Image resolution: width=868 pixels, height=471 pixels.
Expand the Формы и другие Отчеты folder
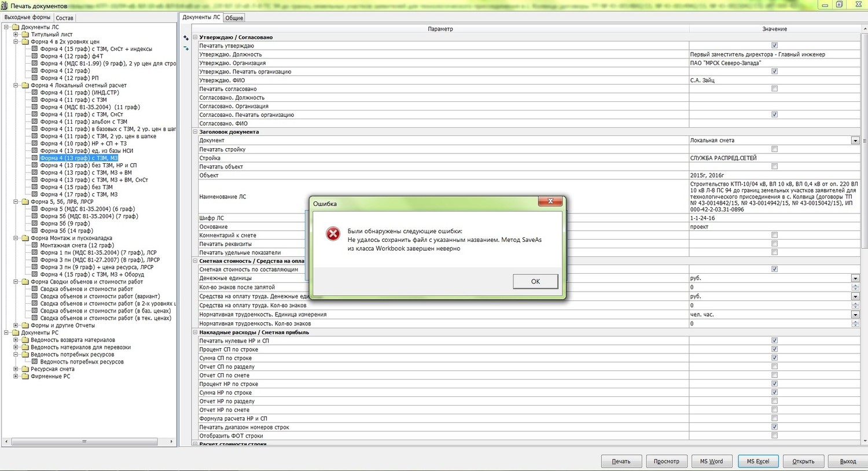[x=16, y=326]
